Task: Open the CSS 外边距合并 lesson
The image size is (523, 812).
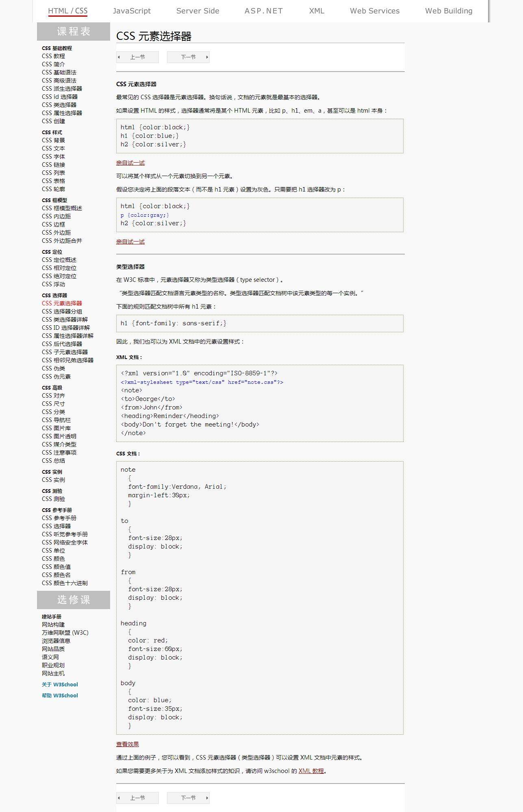Action: pos(62,241)
